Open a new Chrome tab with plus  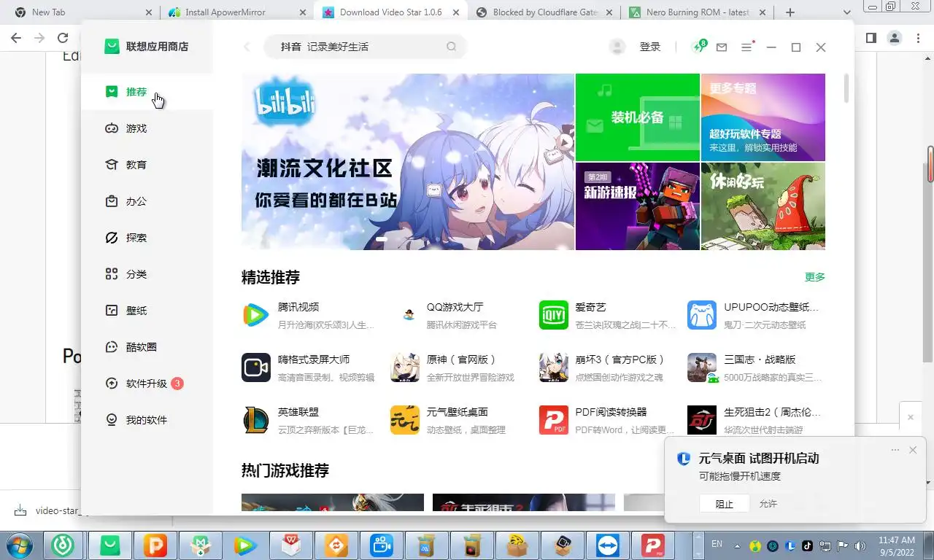(790, 12)
